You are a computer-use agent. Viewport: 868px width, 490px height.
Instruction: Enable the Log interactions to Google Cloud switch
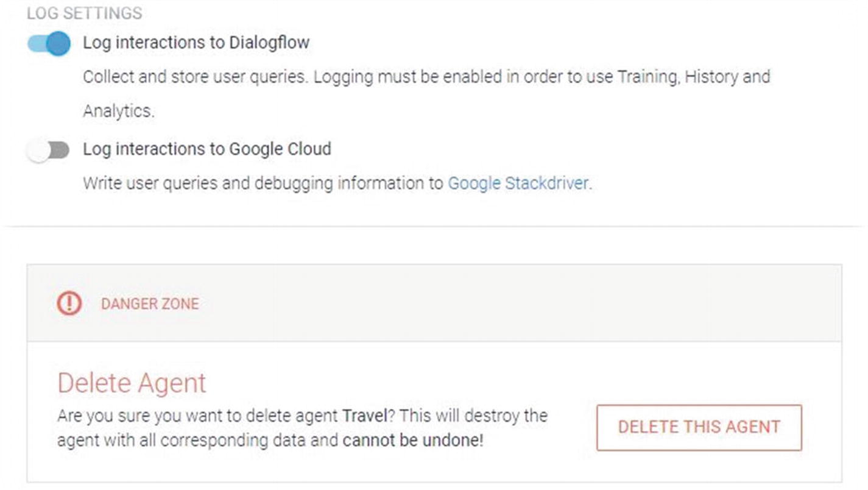[x=48, y=151]
